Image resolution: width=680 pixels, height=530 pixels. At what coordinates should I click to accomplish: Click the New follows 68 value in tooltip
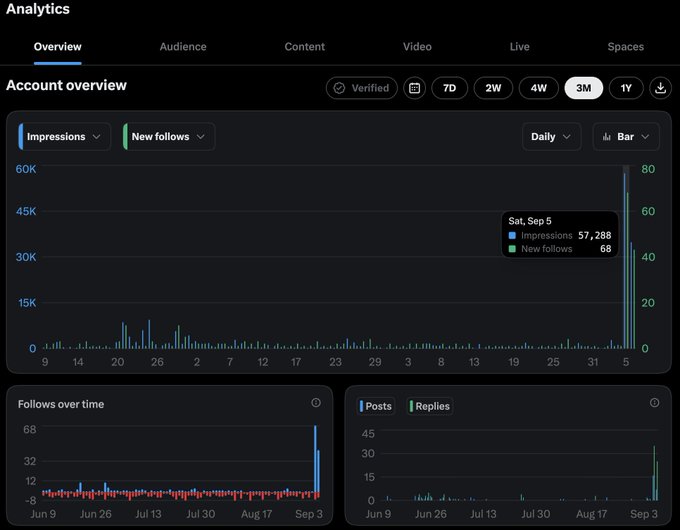(605, 249)
